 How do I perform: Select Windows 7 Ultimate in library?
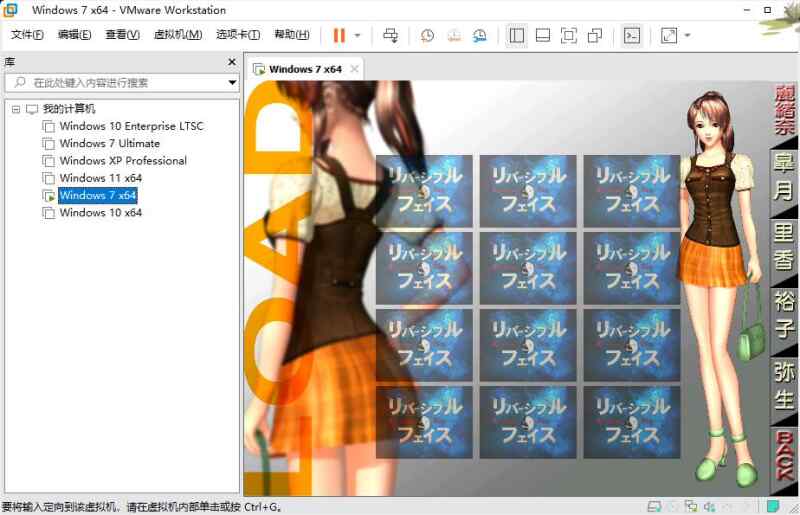pos(110,143)
